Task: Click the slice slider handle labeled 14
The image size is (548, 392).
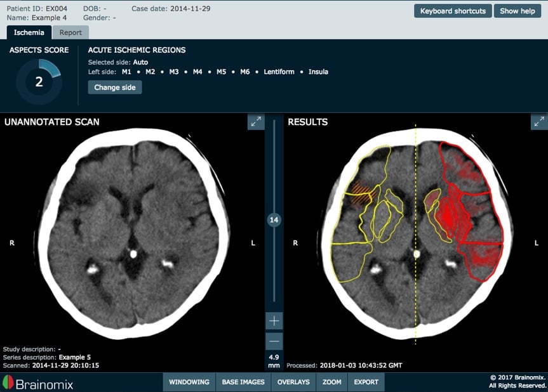Action: pyautogui.click(x=274, y=220)
